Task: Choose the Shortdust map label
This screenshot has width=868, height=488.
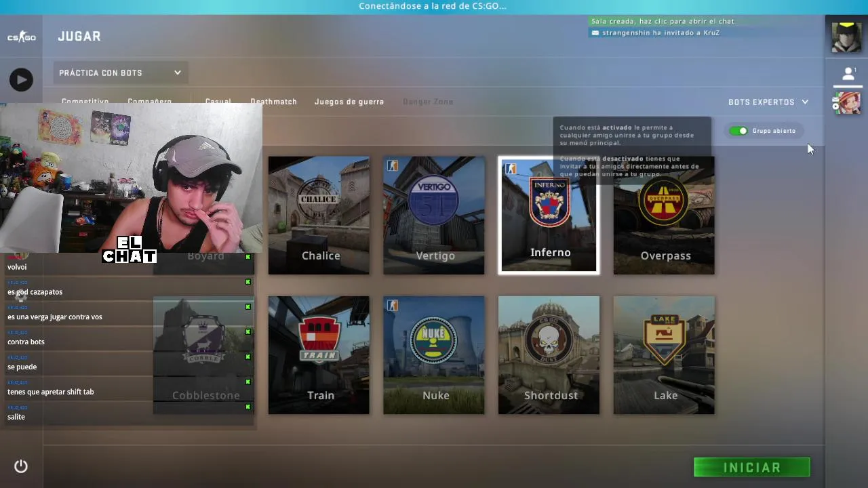Action: 551,395
